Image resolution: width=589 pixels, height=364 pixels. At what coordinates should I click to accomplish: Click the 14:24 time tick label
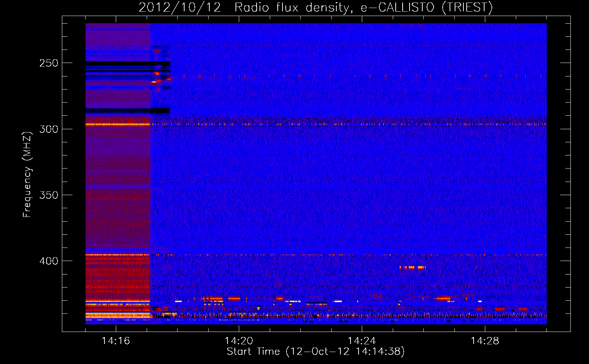pyautogui.click(x=362, y=341)
